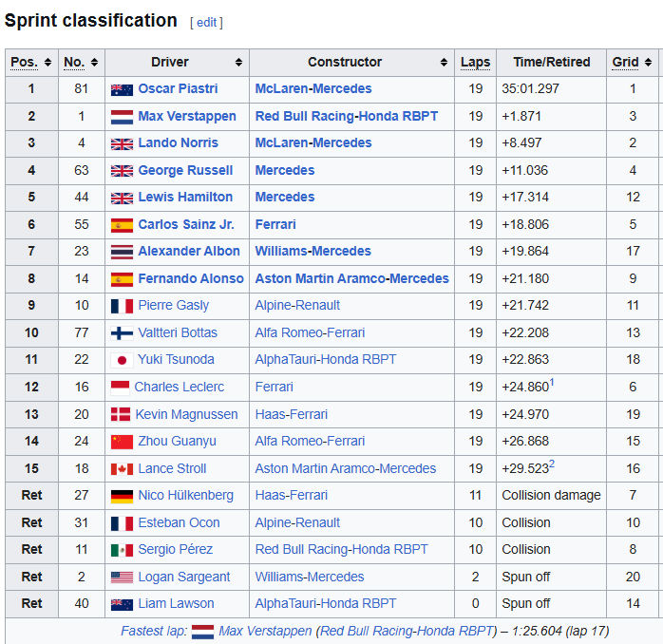The width and height of the screenshot is (663, 644).
Task: Open George Russell driver link
Action: [x=185, y=170]
